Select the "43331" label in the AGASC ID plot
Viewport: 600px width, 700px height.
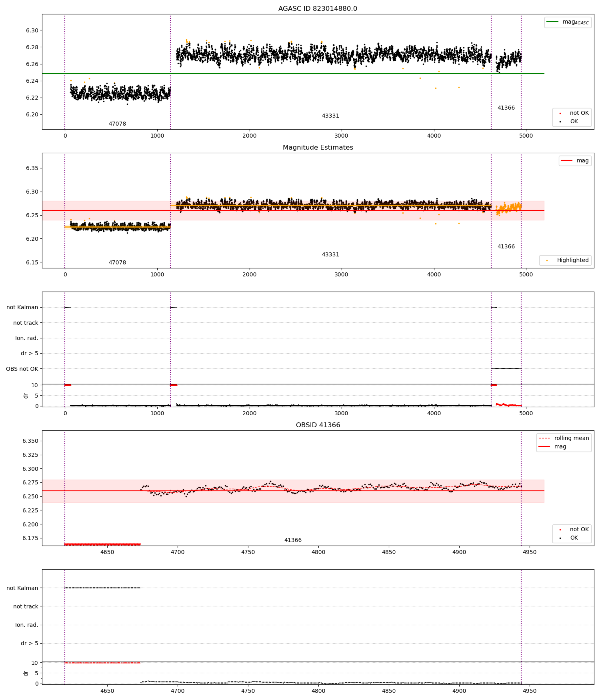coord(330,116)
